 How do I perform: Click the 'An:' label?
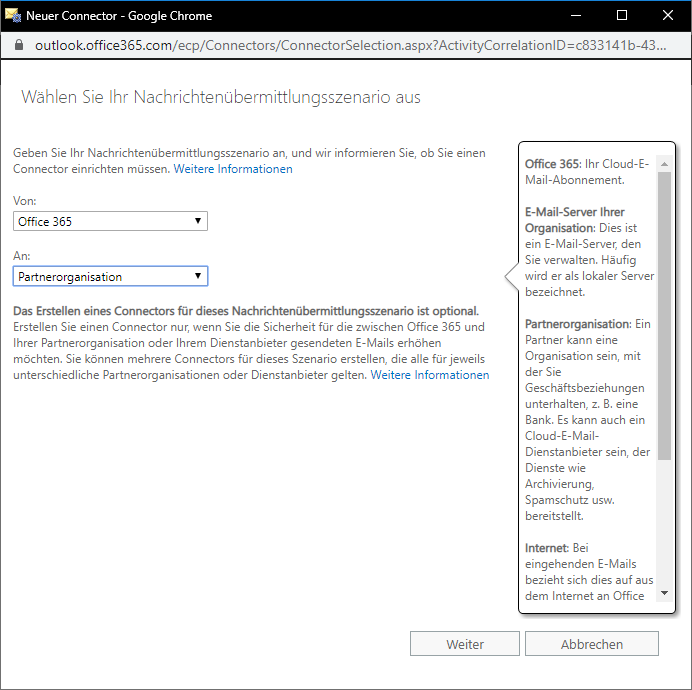(x=22, y=256)
